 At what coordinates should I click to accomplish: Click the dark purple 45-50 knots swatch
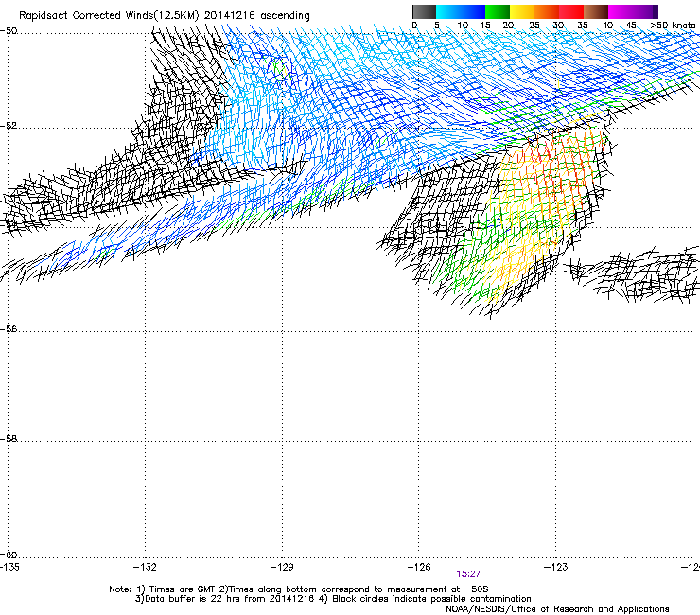click(x=645, y=11)
